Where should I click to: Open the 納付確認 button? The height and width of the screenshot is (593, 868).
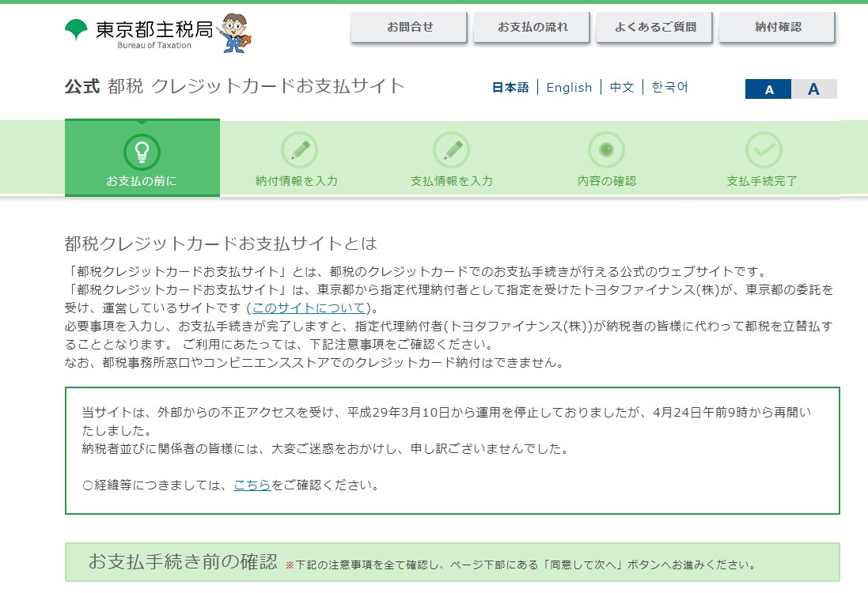point(778,27)
